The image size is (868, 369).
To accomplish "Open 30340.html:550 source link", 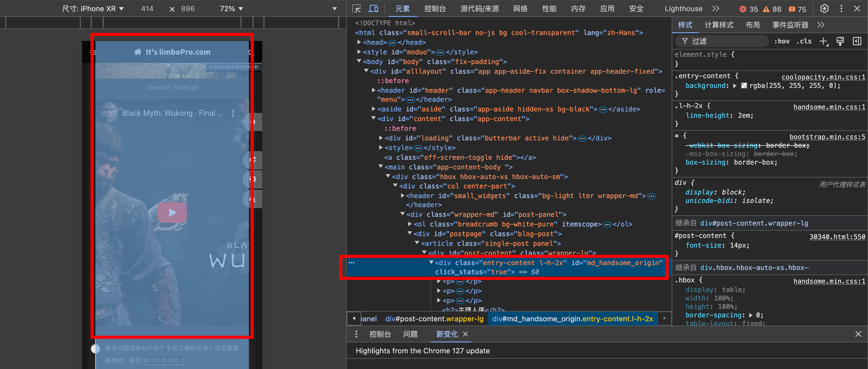I will point(837,236).
